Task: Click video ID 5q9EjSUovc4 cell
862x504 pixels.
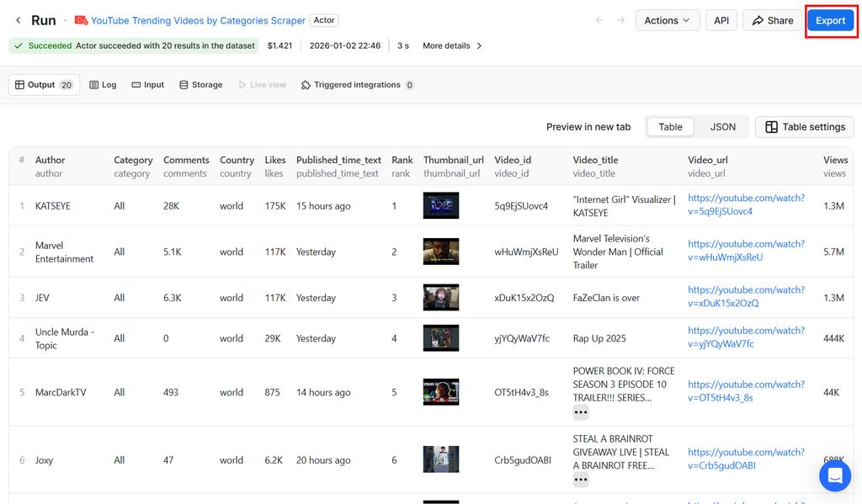Action: (521, 205)
